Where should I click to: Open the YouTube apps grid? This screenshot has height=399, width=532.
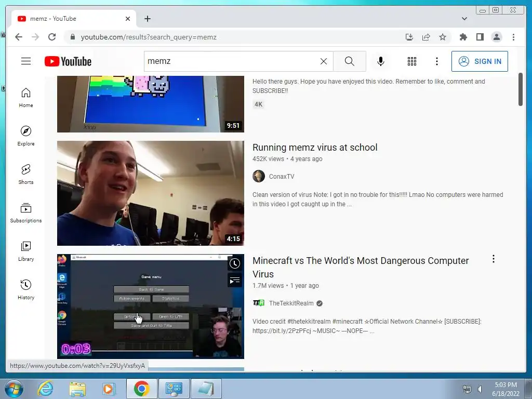click(x=412, y=61)
